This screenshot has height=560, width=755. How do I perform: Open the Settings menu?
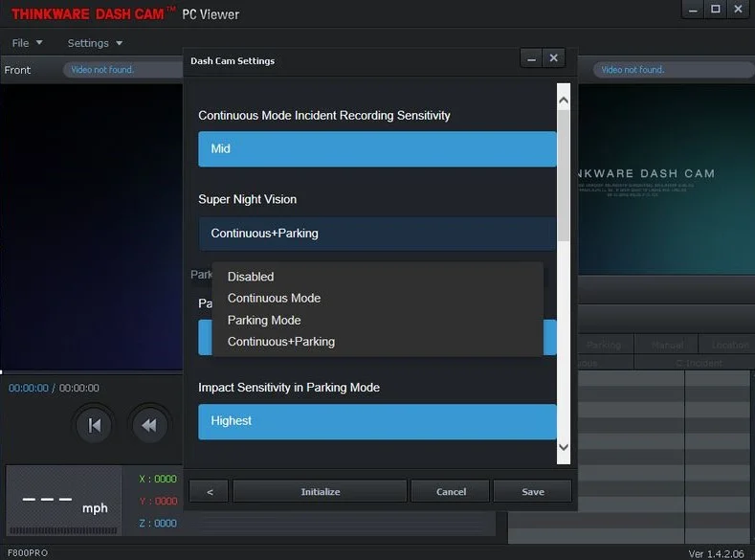[94, 43]
